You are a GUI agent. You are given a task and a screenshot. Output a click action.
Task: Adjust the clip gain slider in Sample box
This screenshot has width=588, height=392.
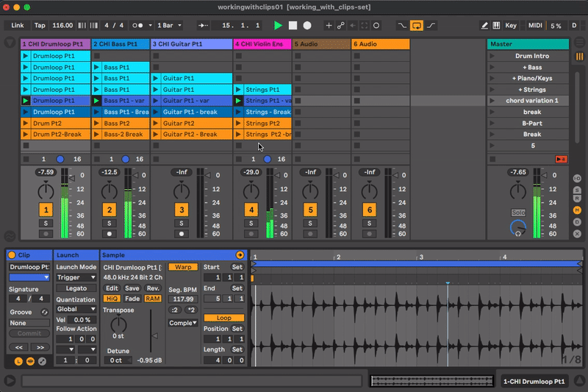[x=153, y=335]
